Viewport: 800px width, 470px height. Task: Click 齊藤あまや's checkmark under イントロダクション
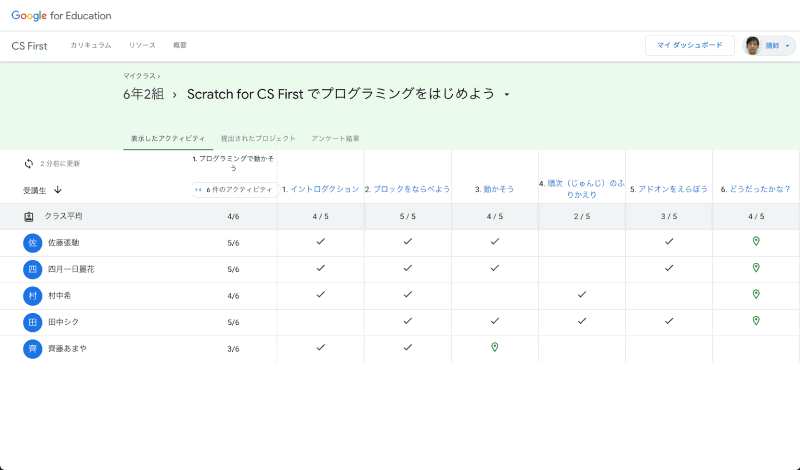[320, 348]
